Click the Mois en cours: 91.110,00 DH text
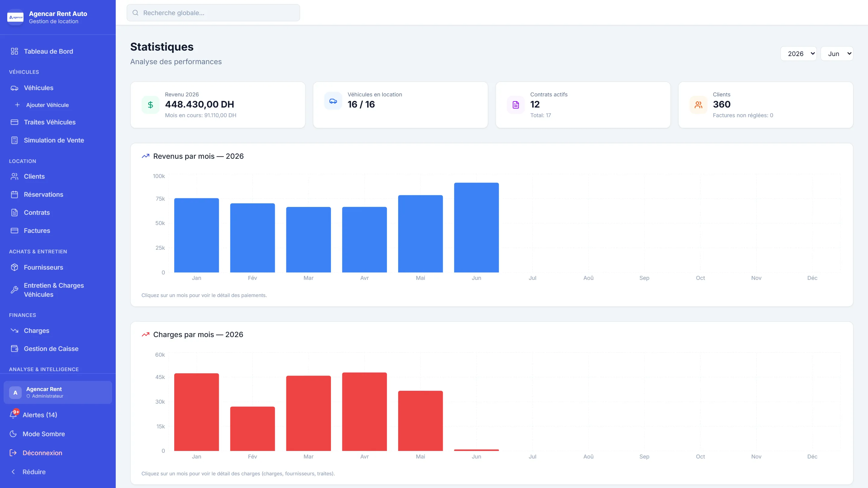 200,115
